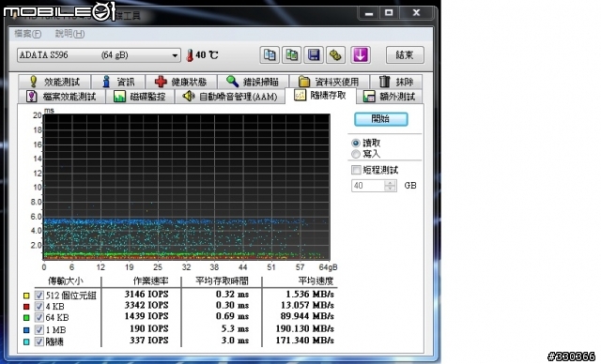Click the 40 GB size input field

(368, 186)
